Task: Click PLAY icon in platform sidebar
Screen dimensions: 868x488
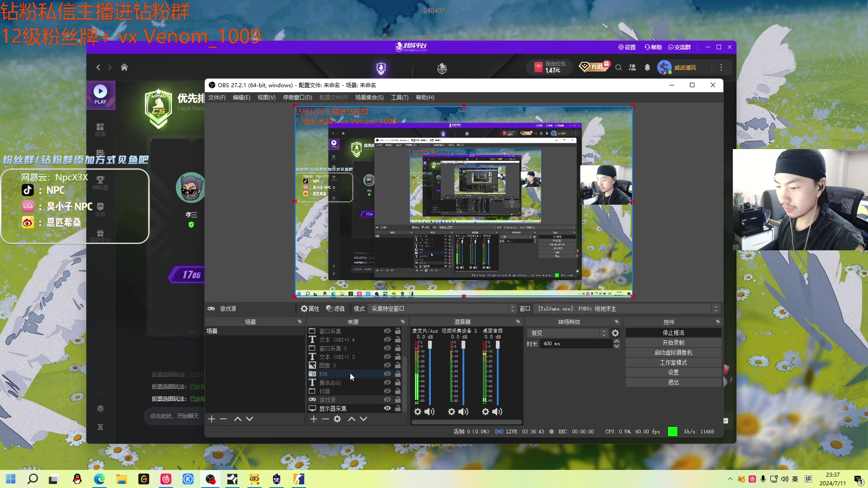Action: 100,95
